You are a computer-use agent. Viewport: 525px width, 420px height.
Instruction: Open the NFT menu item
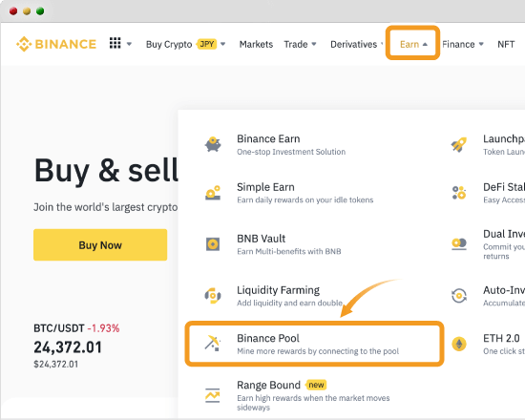506,44
